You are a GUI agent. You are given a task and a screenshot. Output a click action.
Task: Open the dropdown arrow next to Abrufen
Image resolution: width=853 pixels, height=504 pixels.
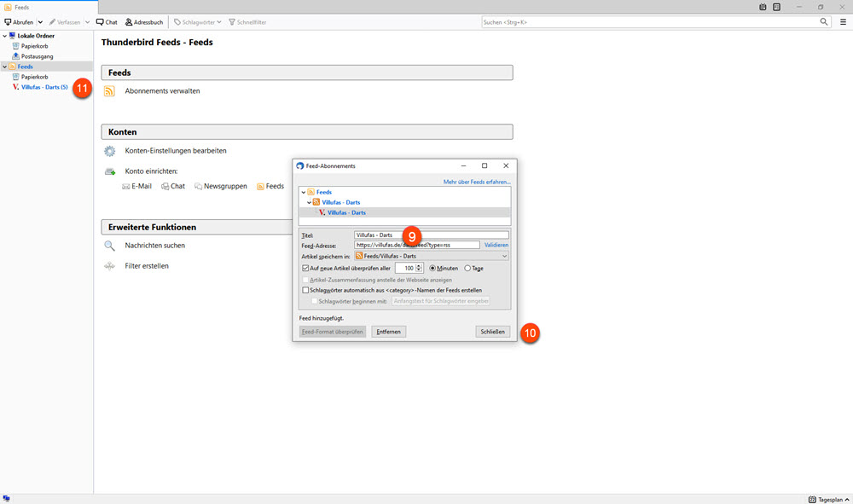pos(40,21)
